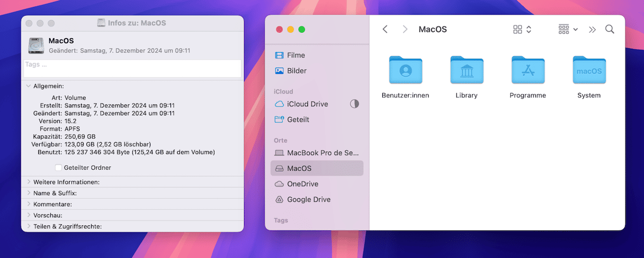Go back in Finder navigation
Viewport: 644px width, 258px height.
tap(385, 30)
